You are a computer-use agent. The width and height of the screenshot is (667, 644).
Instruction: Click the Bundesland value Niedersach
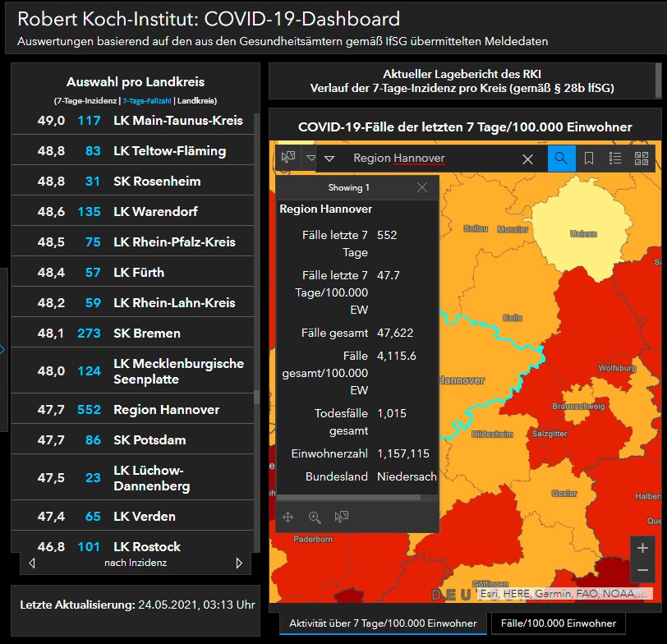click(x=407, y=476)
